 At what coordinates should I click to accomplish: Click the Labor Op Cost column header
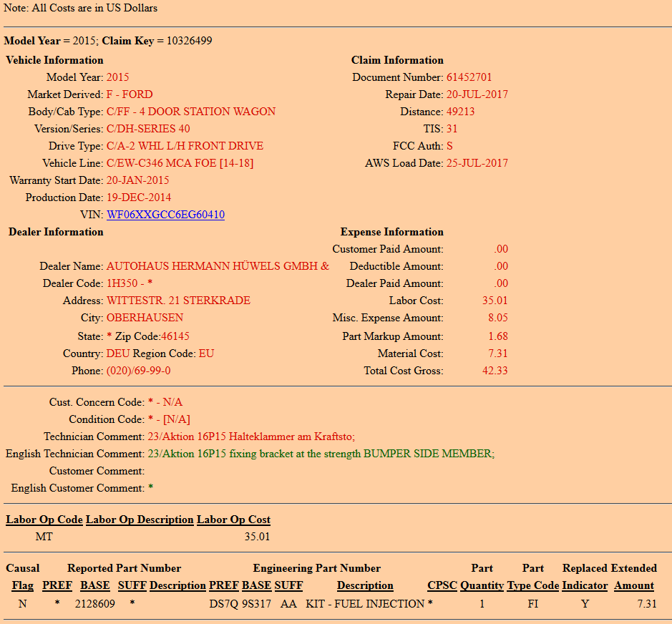(x=233, y=520)
